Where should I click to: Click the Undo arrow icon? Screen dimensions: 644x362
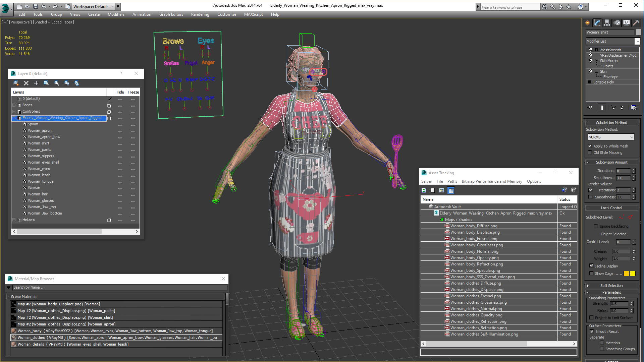click(43, 6)
